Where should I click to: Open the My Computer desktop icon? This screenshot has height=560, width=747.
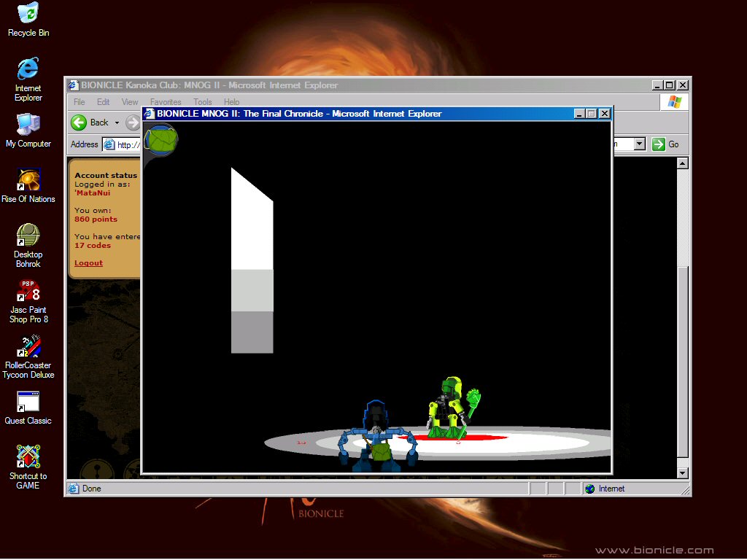coord(28,131)
